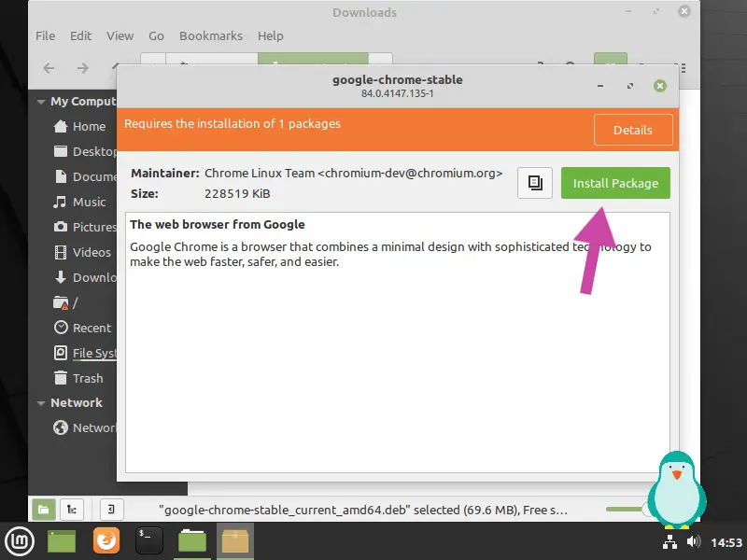The width and height of the screenshot is (747, 560).
Task: Select the root '/' bookmark in sidebar
Action: [x=66, y=302]
